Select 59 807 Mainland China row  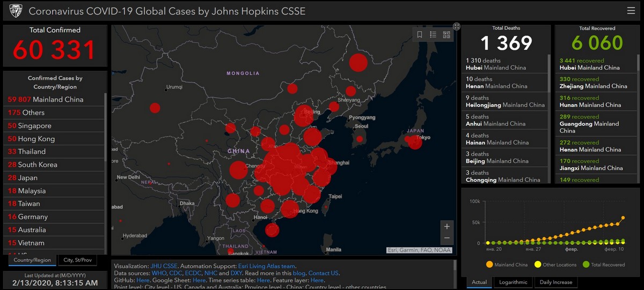point(54,99)
